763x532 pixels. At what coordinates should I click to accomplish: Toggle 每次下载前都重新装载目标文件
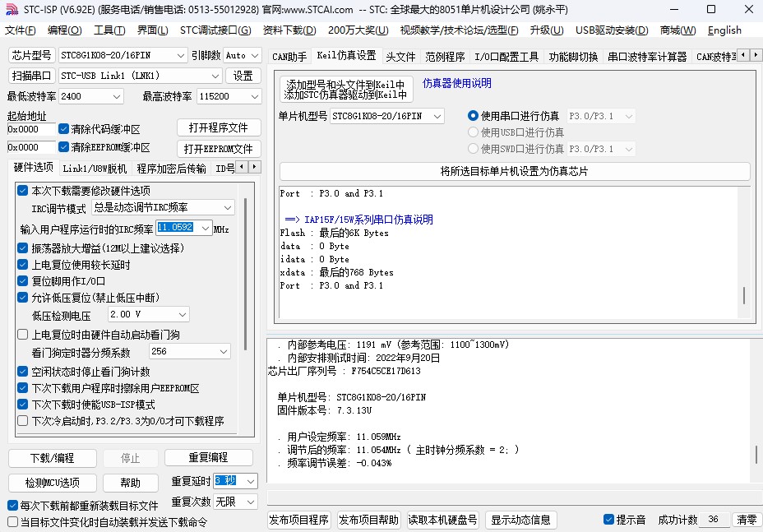[12, 506]
